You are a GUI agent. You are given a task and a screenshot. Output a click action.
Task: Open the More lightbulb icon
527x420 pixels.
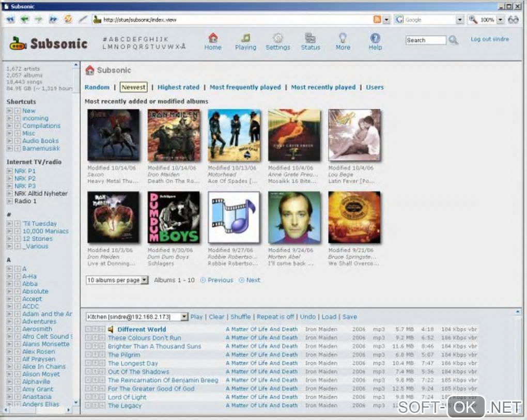(x=343, y=38)
